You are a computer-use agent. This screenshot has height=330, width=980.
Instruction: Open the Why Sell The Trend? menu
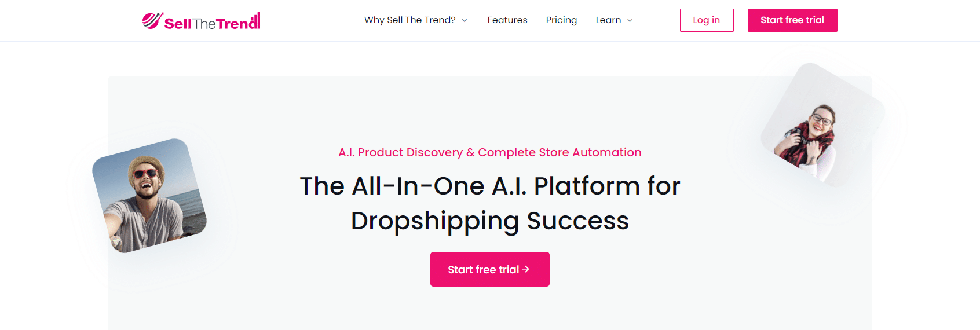point(409,20)
